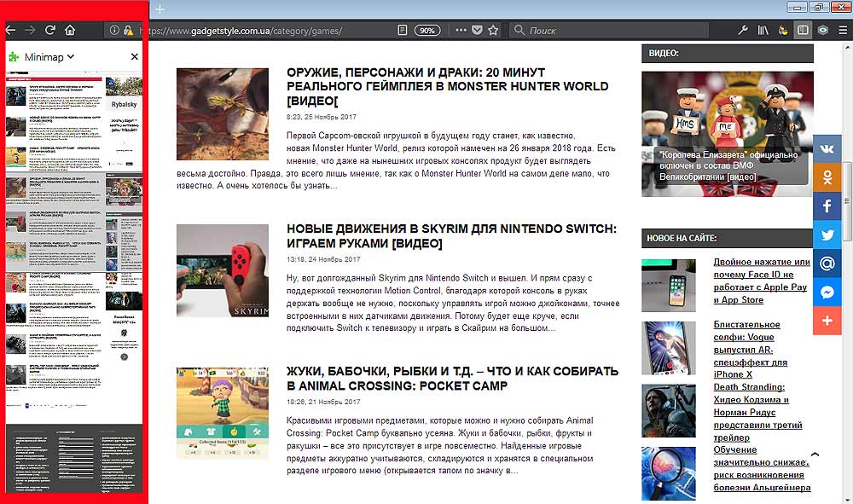The height and width of the screenshot is (504, 853).
Task: Click the НОВОЕ НА САЙТЕ: section header
Action: [728, 238]
